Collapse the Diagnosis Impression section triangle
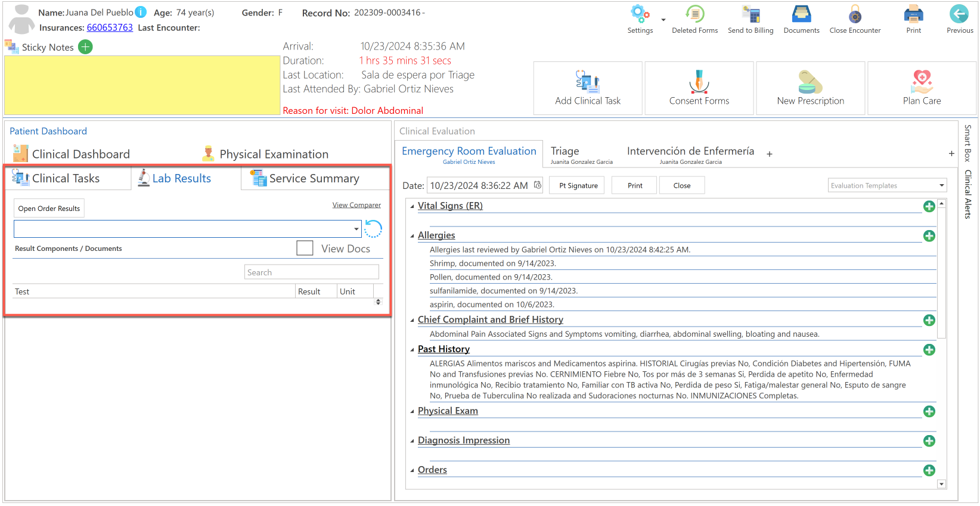 (x=412, y=441)
